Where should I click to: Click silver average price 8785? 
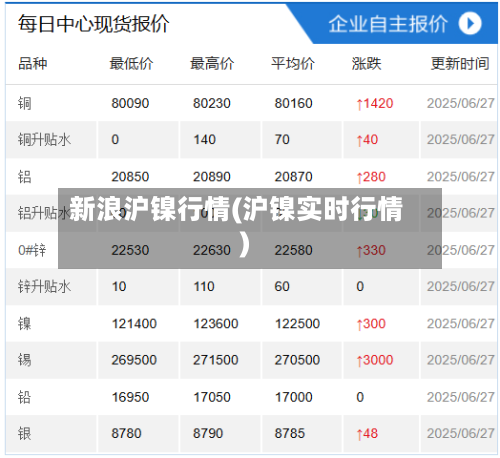coord(290,434)
